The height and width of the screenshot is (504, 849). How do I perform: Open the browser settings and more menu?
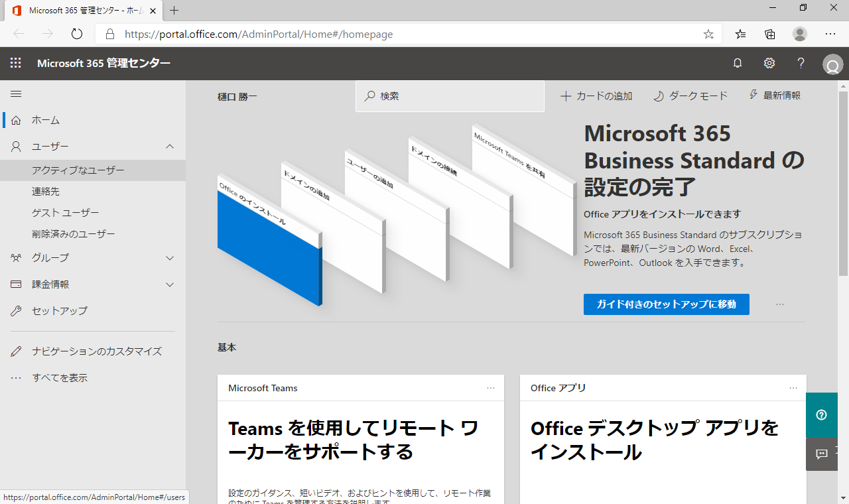(x=830, y=34)
